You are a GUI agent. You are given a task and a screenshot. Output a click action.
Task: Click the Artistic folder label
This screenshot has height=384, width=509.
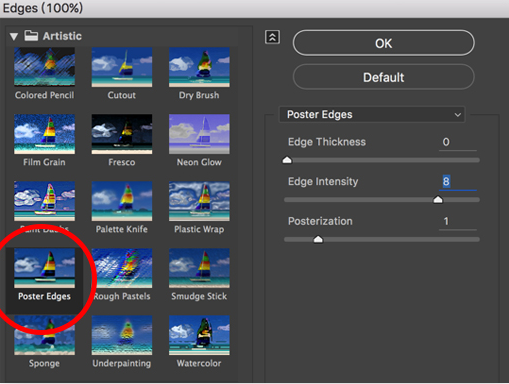[62, 36]
